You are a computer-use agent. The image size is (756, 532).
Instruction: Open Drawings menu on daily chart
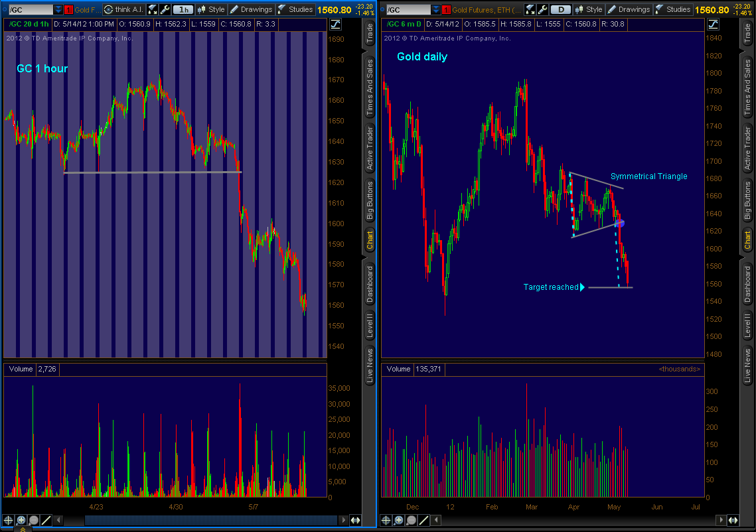click(629, 9)
